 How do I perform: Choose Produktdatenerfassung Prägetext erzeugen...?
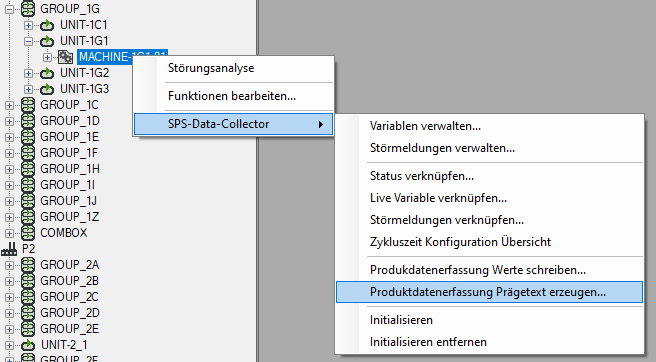489,292
